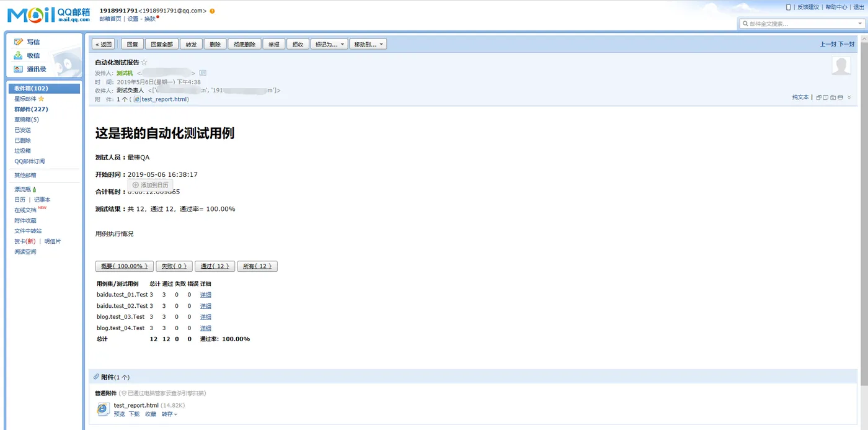This screenshot has height=430, width=868.
Task: Click 下载 to download attachment
Action: coord(134,414)
